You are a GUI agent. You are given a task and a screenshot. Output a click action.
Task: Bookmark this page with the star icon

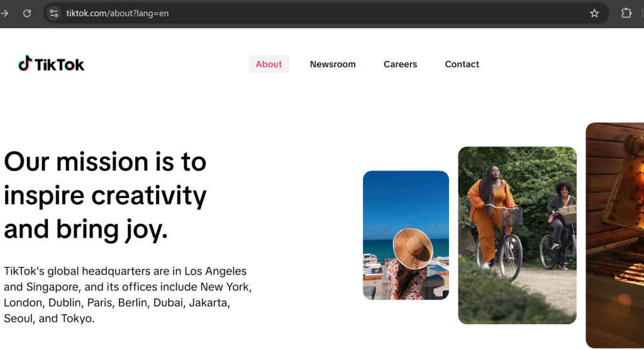point(594,13)
